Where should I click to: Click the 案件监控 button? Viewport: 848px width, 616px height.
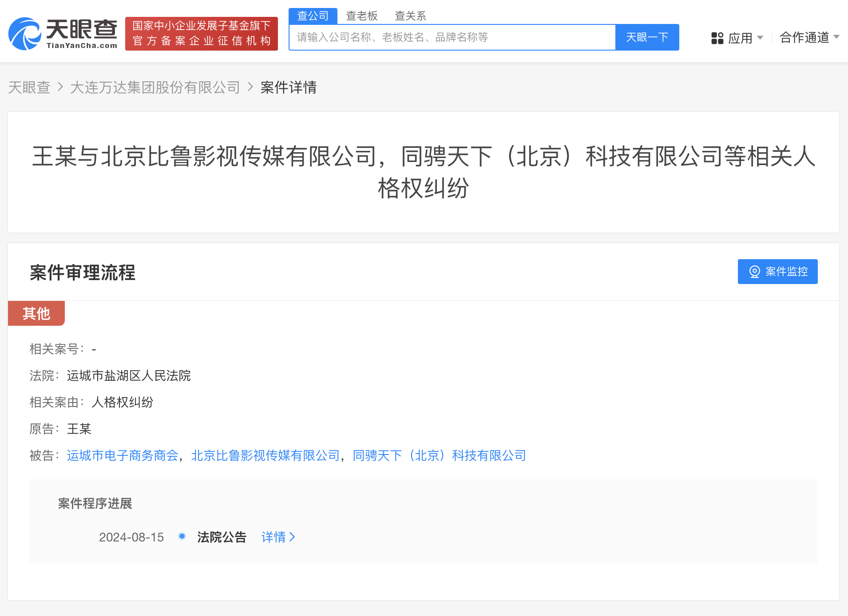[x=777, y=272]
